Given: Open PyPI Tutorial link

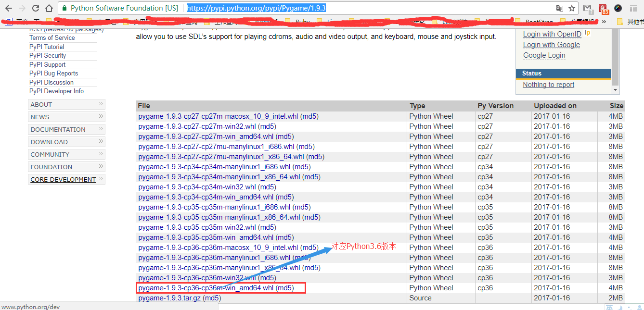Looking at the screenshot, I should click(47, 47).
